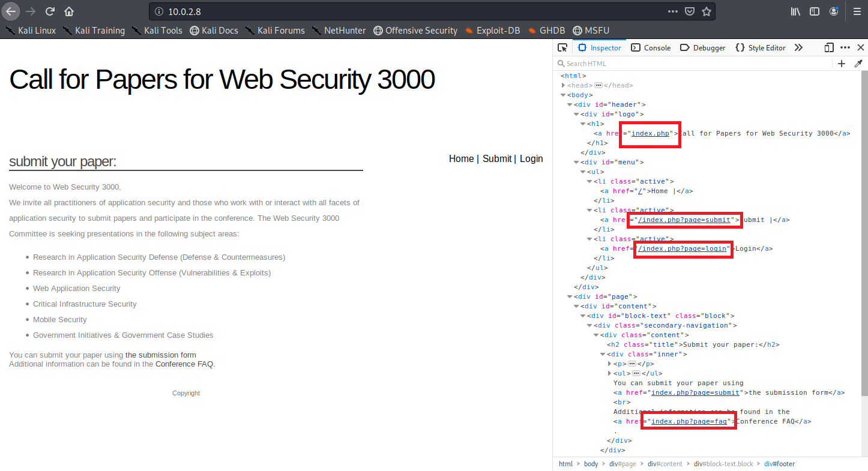This screenshot has width=868, height=471.
Task: Open the Conference FAQ link
Action: (184, 364)
